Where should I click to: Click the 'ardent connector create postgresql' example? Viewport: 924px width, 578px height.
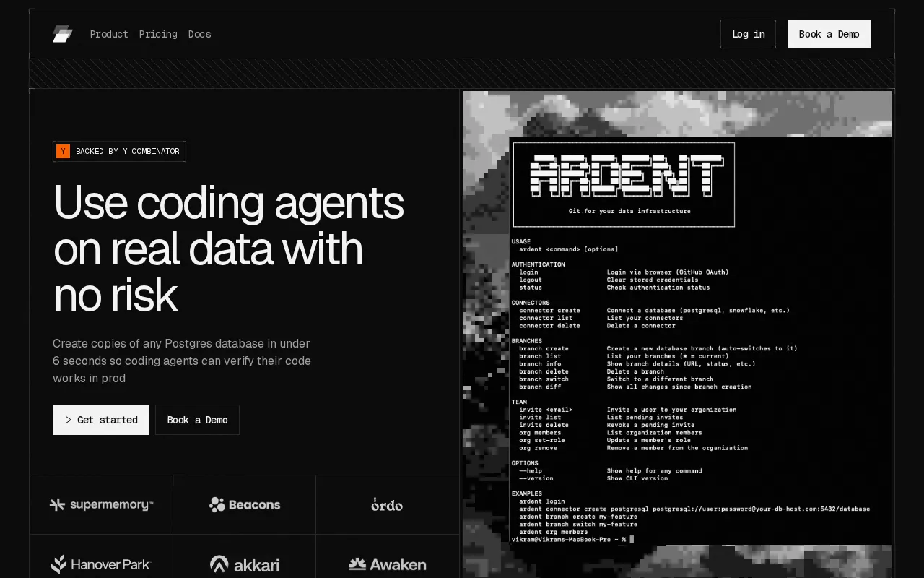click(694, 509)
